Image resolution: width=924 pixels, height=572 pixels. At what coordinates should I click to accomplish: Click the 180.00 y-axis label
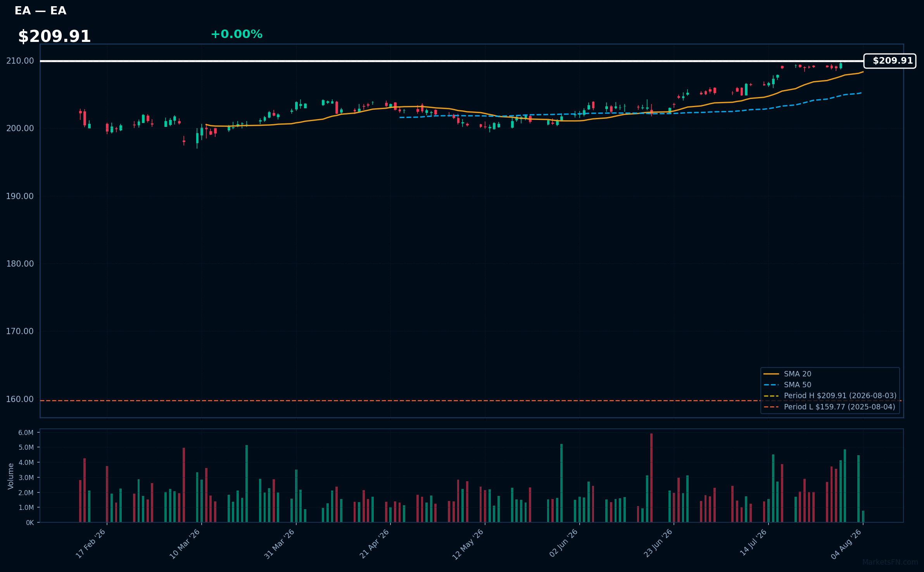[20, 264]
